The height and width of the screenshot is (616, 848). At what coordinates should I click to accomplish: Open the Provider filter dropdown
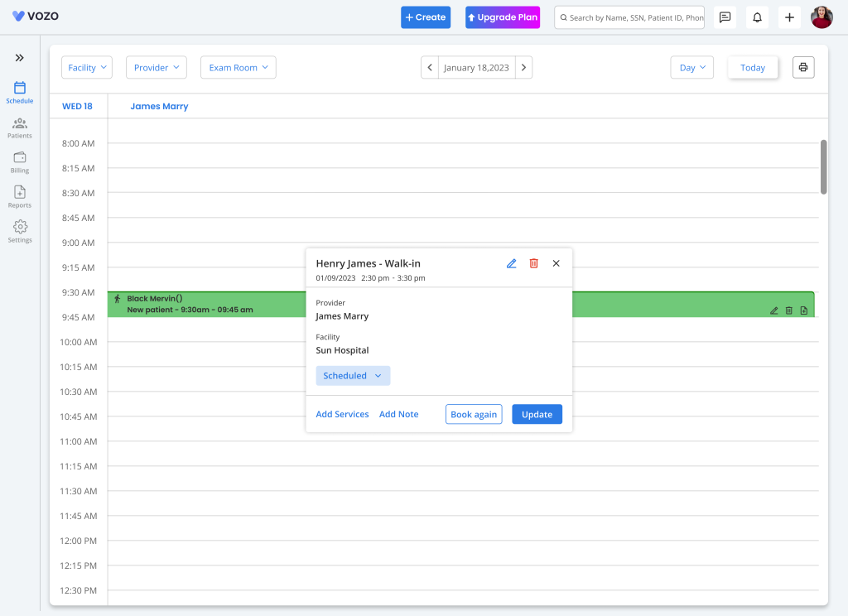click(157, 68)
